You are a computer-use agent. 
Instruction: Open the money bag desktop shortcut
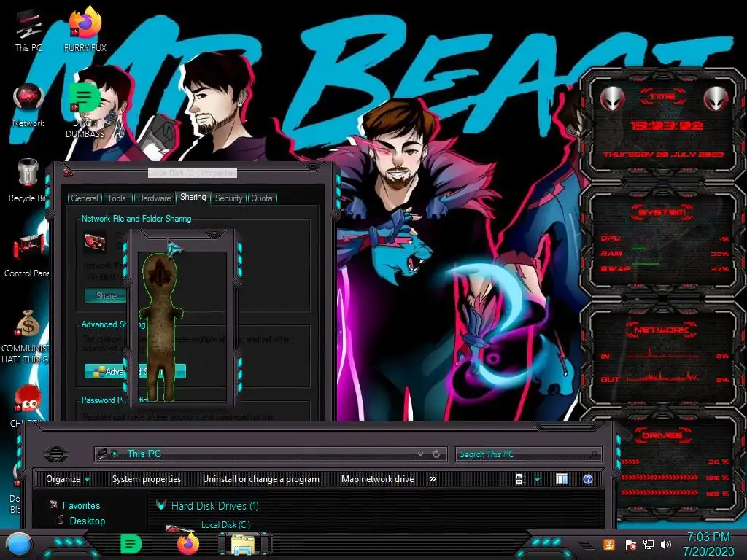click(x=27, y=336)
